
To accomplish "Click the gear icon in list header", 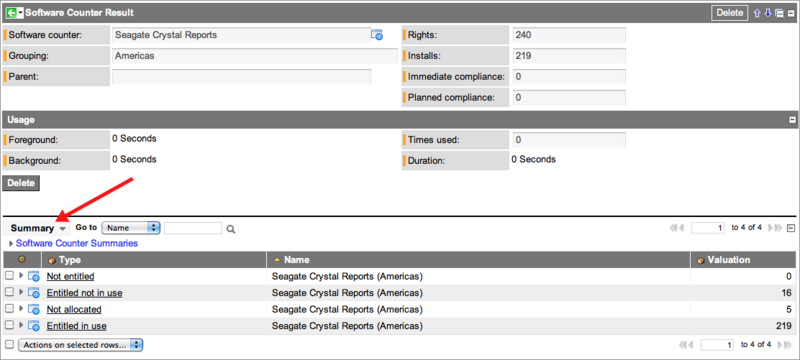I will click(x=22, y=260).
